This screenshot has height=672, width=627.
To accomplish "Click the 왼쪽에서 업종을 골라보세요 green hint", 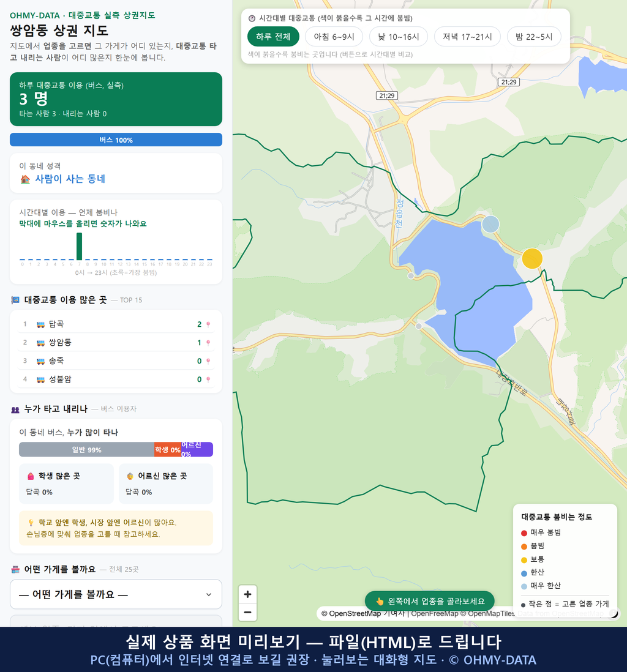I will point(429,601).
